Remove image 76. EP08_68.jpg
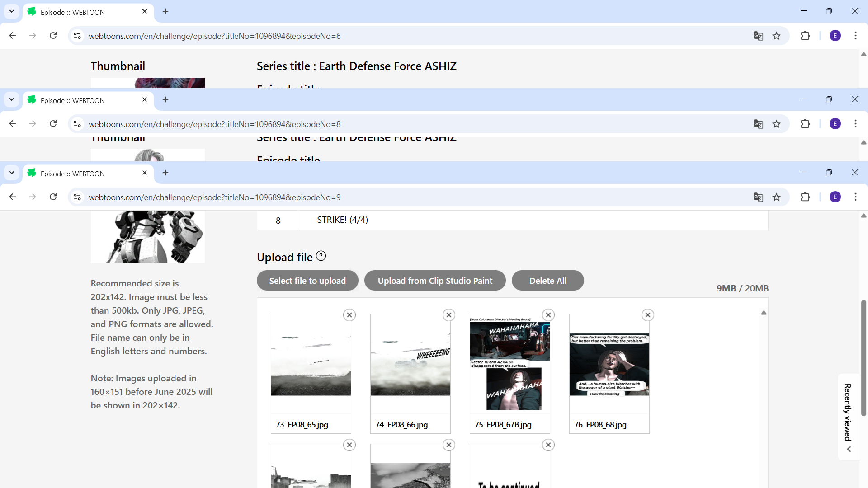Screen dimensions: 868x488 click(648, 315)
